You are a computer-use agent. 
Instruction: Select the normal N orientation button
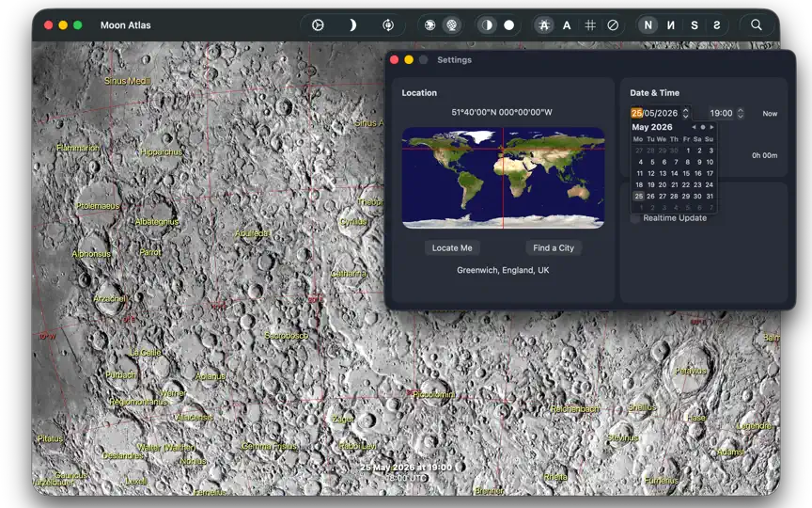(648, 24)
